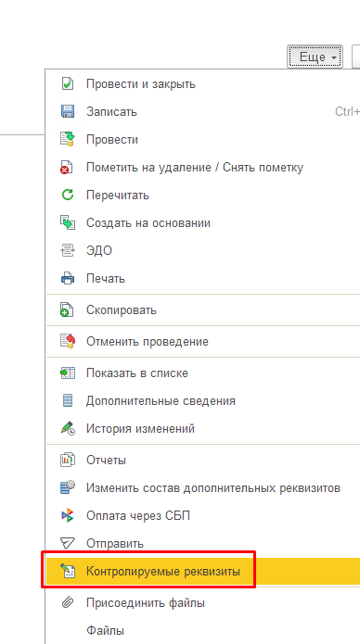Click the red cross Пометить на удаление icon
This screenshot has width=360, height=644.
click(67, 167)
